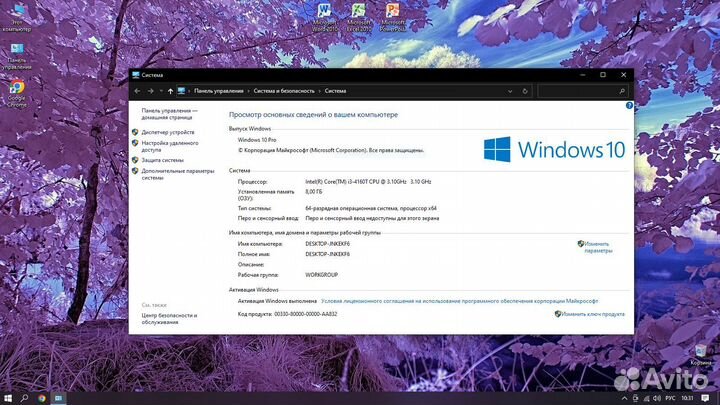720x405 pixels.
Task: Open volume speaker tray icon
Action: pos(657,398)
